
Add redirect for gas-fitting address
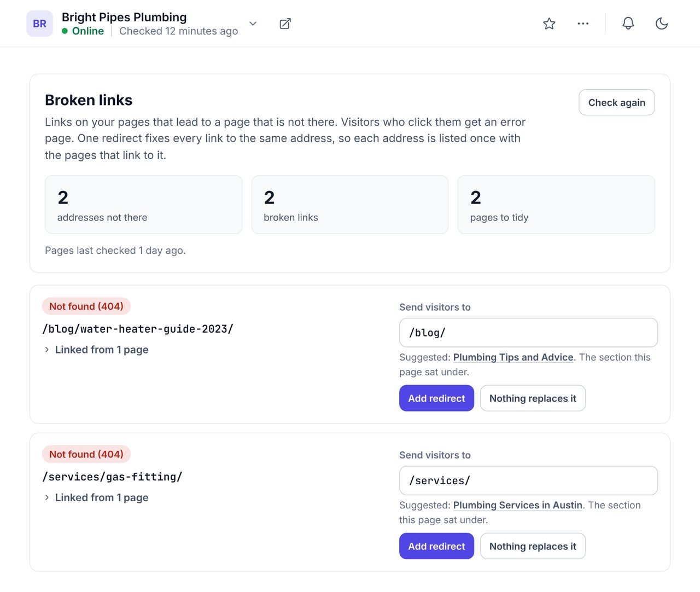(x=436, y=546)
